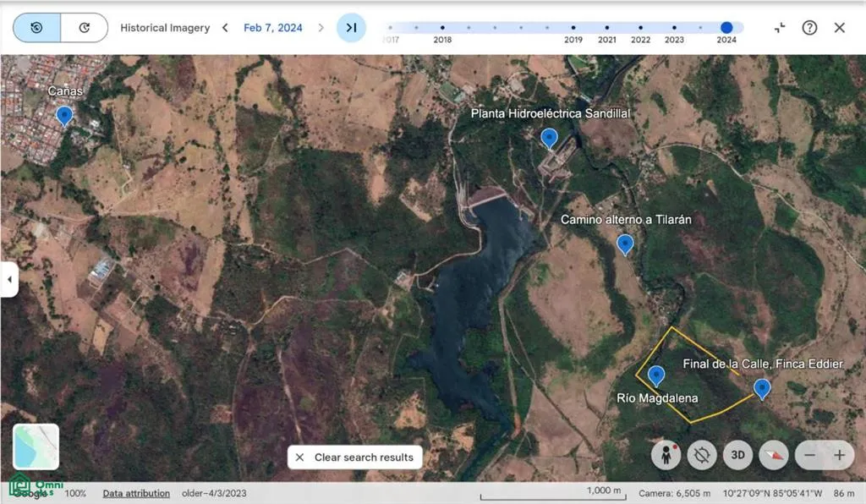This screenshot has width=866, height=504.
Task: Switch to the right-hand timelapse mode toggle
Action: [85, 28]
